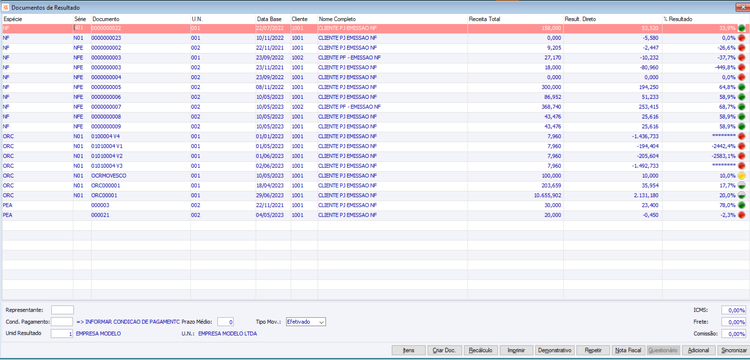Click the green status icon for PEA 000003

click(741, 205)
